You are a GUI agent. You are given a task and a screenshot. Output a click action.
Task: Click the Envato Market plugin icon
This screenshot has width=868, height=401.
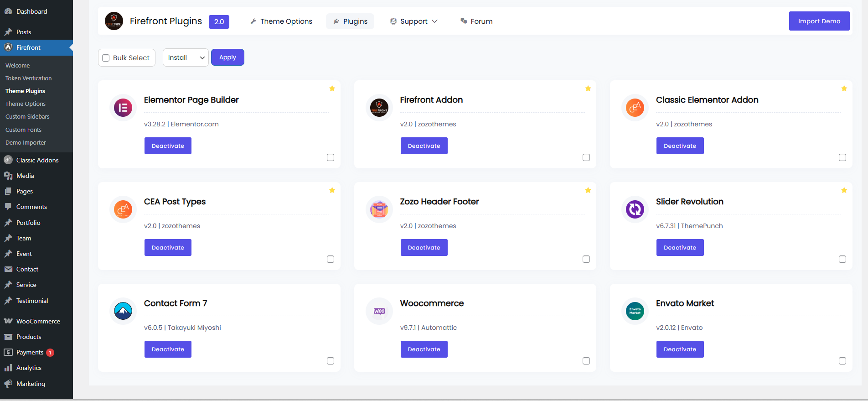pyautogui.click(x=635, y=311)
